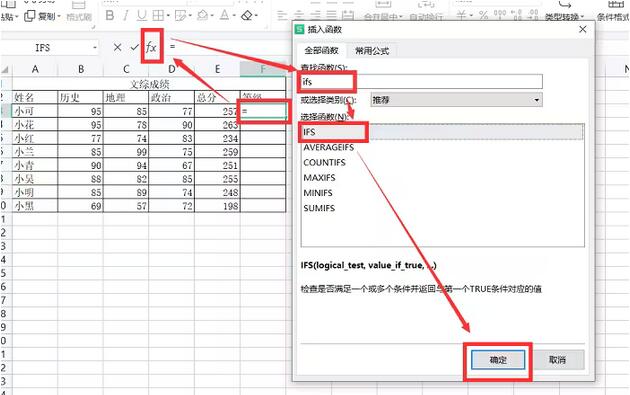
Task: Close the 插入函数 dialog
Action: click(583, 29)
